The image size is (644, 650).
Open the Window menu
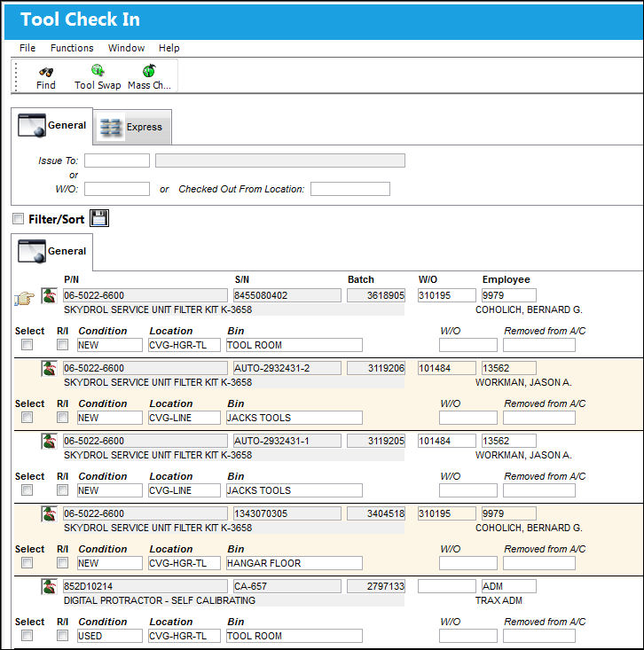coord(126,48)
